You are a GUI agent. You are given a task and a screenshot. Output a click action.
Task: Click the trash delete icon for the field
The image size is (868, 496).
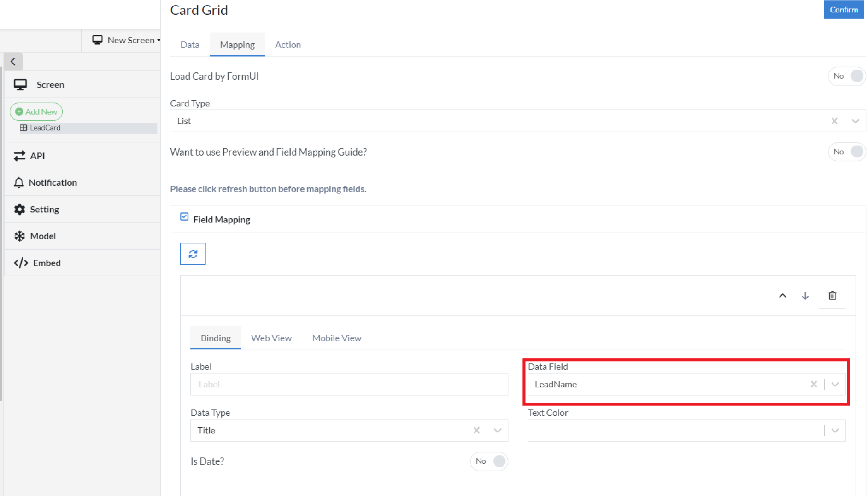click(832, 296)
